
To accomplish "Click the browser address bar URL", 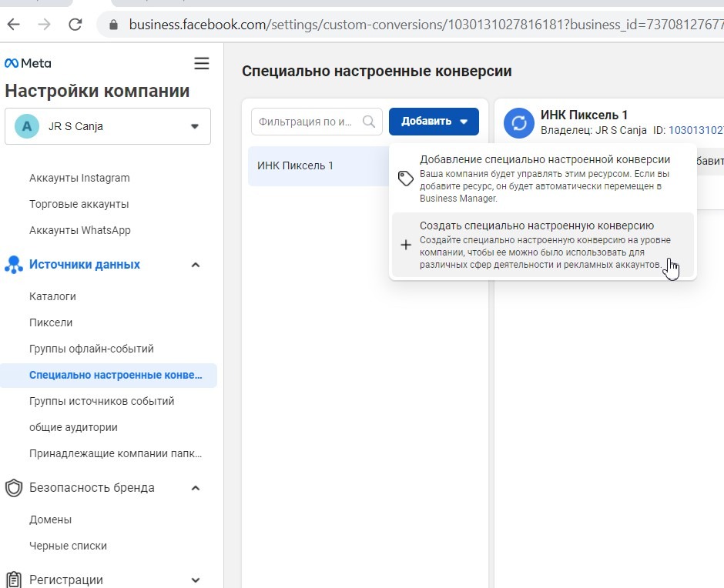I will click(426, 25).
